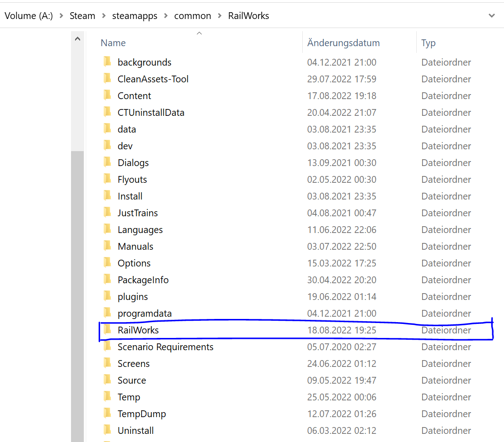Select the PackageInfo folder name

pyautogui.click(x=143, y=280)
